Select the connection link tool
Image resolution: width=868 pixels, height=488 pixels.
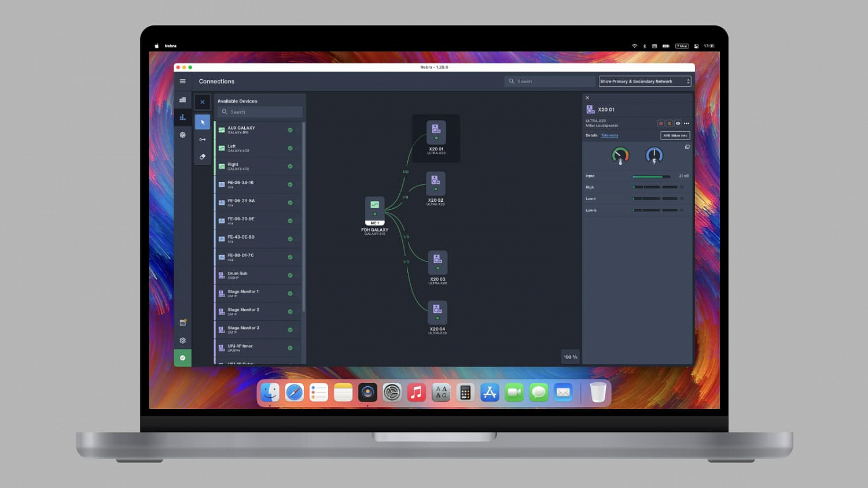click(203, 139)
